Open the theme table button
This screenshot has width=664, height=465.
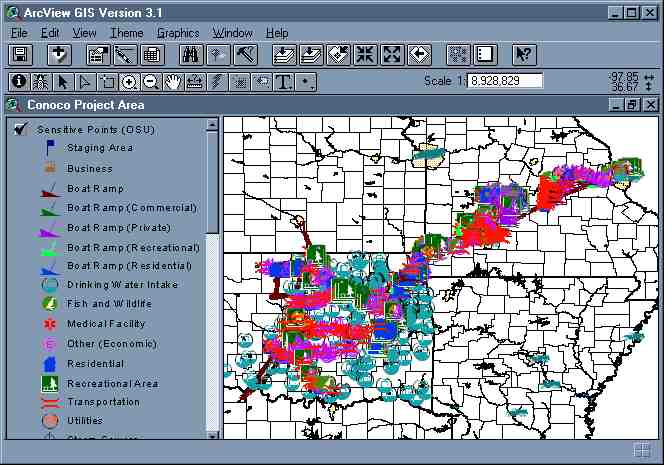pos(152,55)
